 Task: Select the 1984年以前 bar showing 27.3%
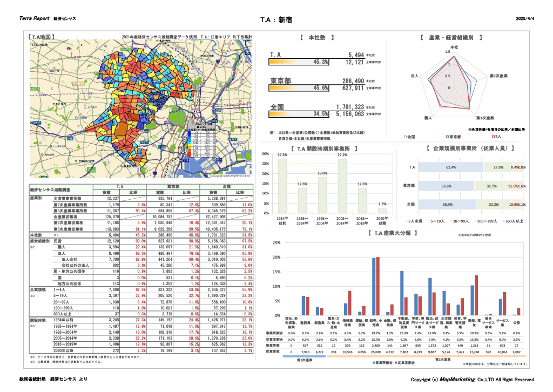(x=282, y=186)
